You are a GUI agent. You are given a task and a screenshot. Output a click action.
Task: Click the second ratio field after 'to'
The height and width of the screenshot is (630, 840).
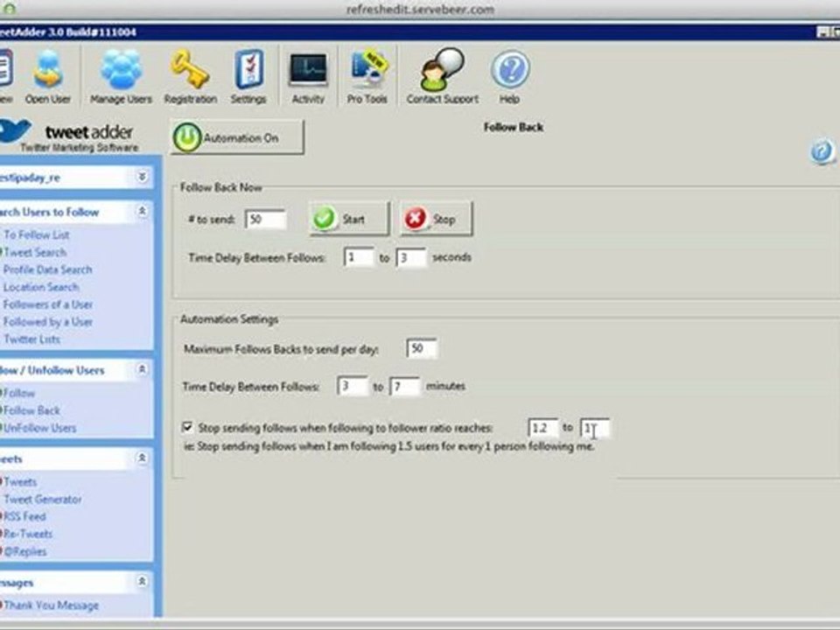595,428
